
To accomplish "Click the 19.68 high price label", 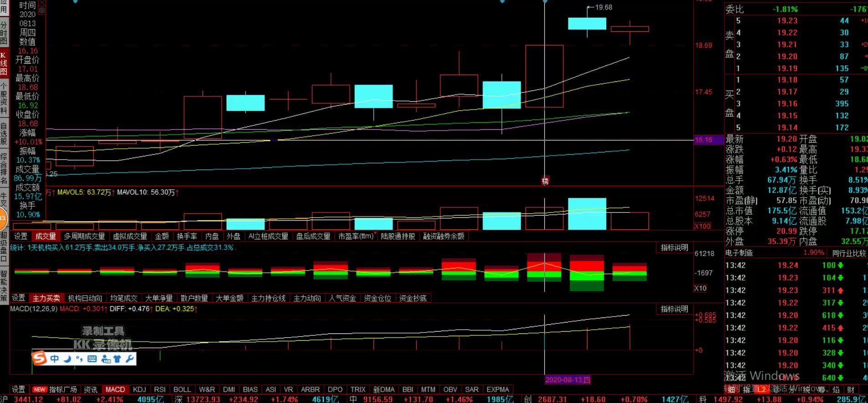I will pyautogui.click(x=603, y=7).
